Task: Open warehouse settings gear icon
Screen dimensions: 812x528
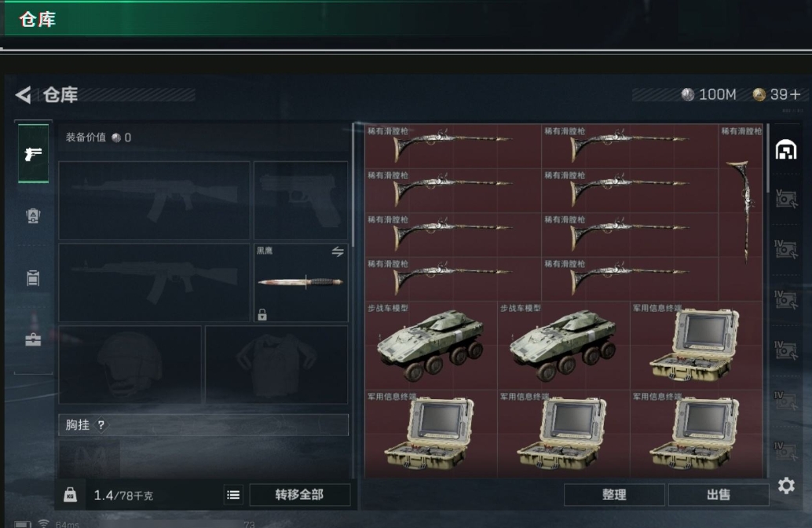Action: 786,486
